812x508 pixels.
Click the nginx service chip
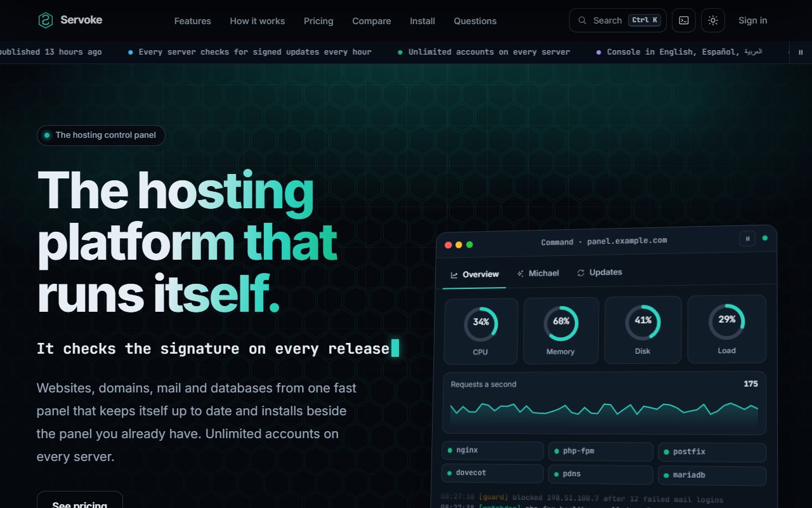(x=492, y=450)
